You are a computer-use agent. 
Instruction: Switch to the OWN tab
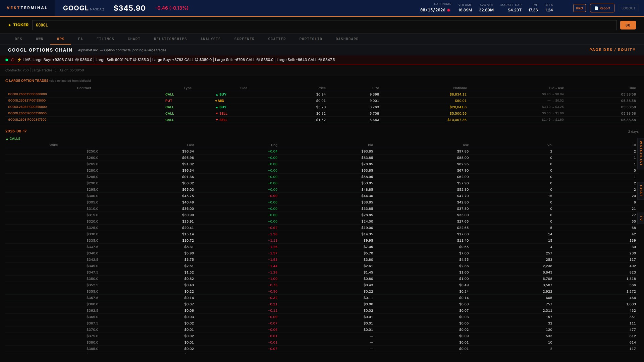pos(40,39)
